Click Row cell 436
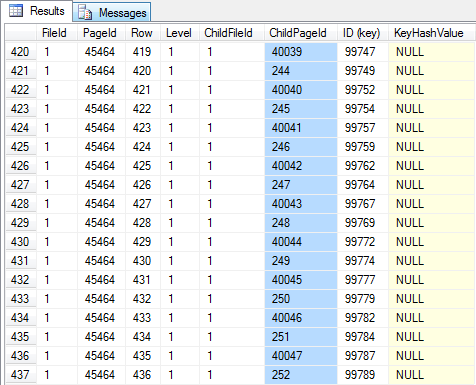Screen dimensions: 476x385 click(143, 375)
